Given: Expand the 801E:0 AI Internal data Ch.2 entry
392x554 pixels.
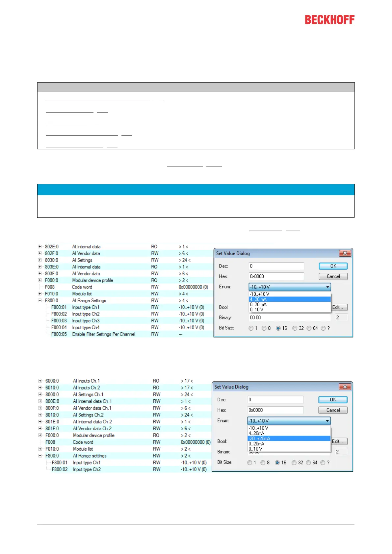Looking at the screenshot, I should [x=40, y=422].
